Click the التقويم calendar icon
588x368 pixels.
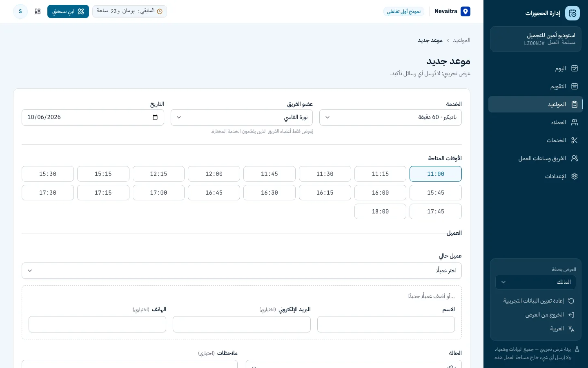coord(575,86)
